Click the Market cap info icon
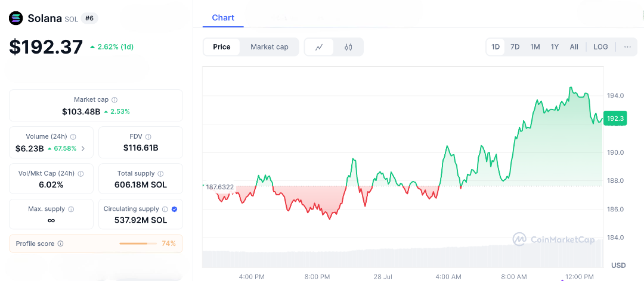Viewport: 644px width, 281px height. (x=114, y=100)
